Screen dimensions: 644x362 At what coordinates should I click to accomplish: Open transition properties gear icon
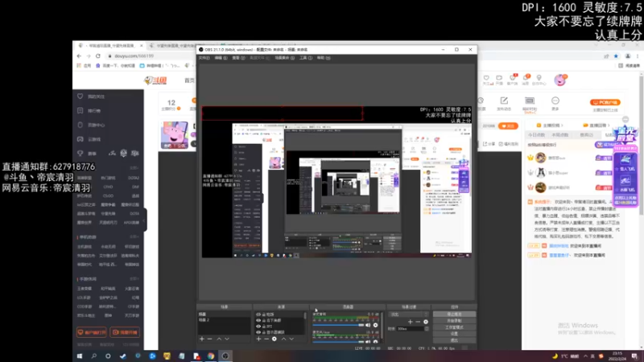426,322
